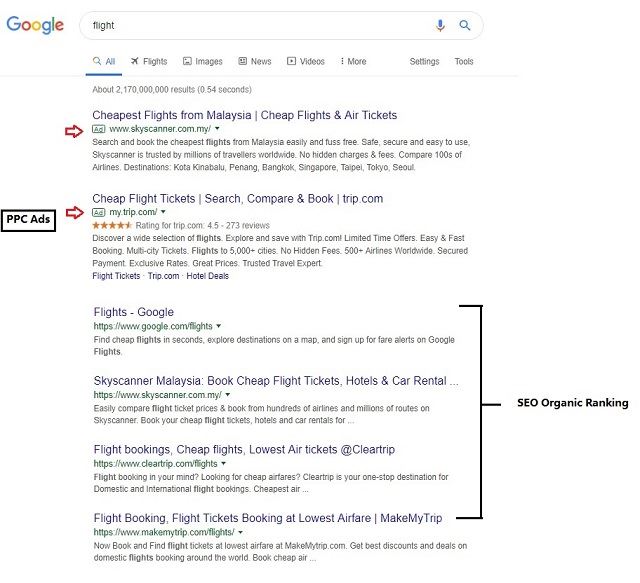This screenshot has height=583, width=640.
Task: Click the https://www.makemytrip.com/flights/ URL text
Action: pos(164,532)
